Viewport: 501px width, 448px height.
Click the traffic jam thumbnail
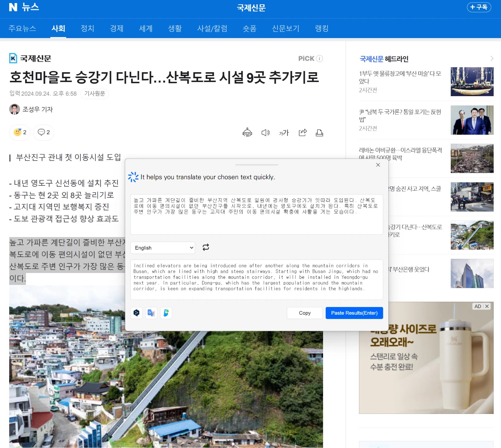(x=472, y=158)
